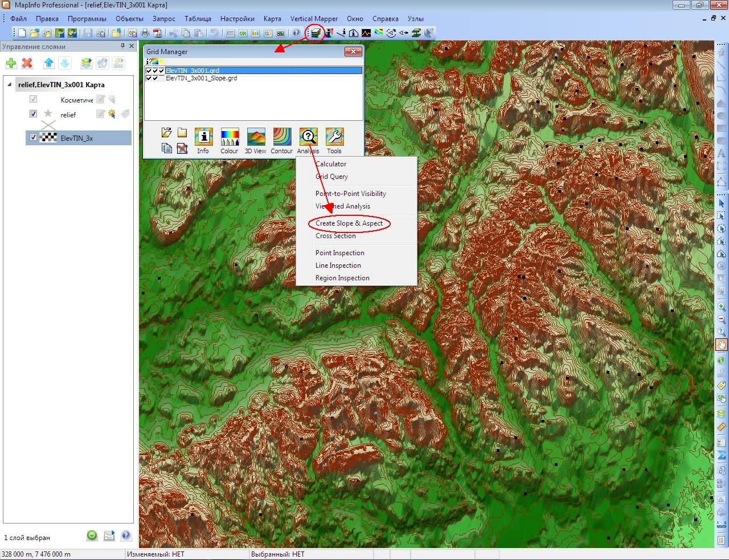Choose Create Slope & Aspect menu entry

(x=349, y=223)
